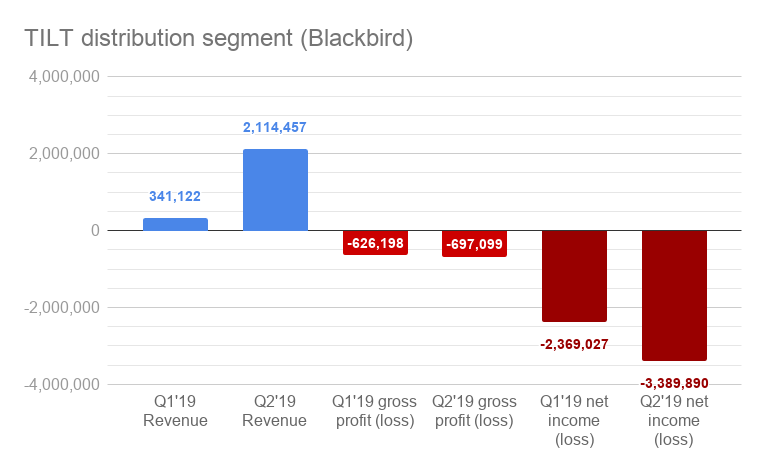Click the 'Q2'19 Revenue' axis label
Screen dimensions: 765x473
tap(275, 411)
